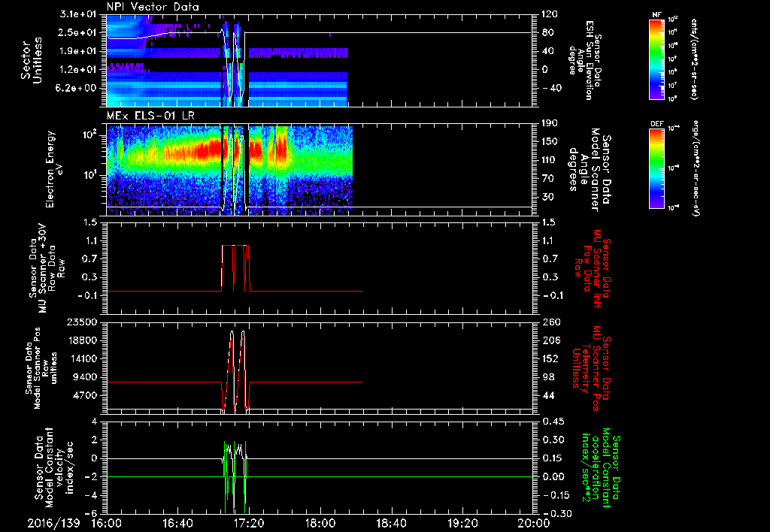Screen dimensions: 770x532
Task: Click the "Model Scanner Pos Raw unitless" axis label
Action: [41, 368]
